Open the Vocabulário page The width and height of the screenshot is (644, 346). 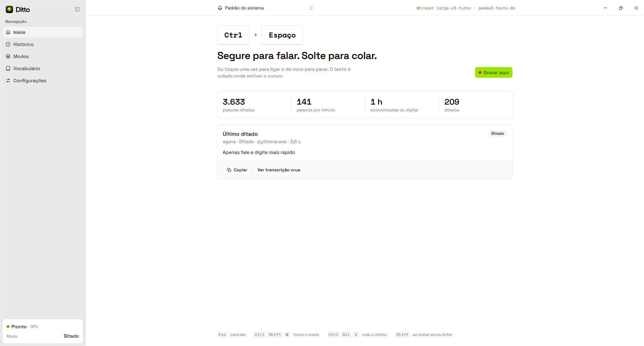[x=43, y=68]
